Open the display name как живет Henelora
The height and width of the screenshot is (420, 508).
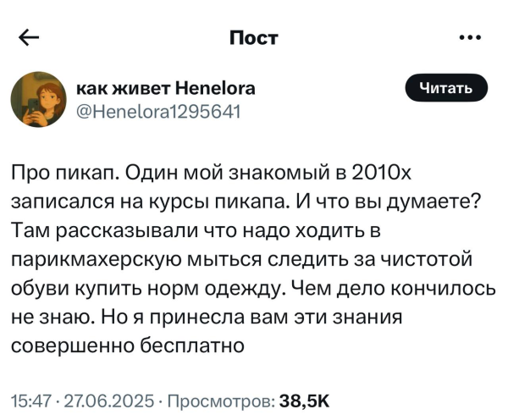[x=166, y=88]
